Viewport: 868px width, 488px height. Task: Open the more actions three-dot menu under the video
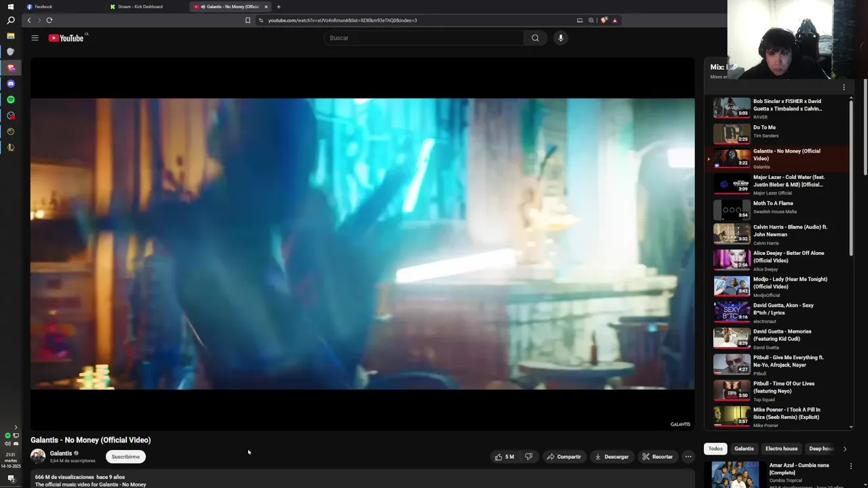(688, 457)
